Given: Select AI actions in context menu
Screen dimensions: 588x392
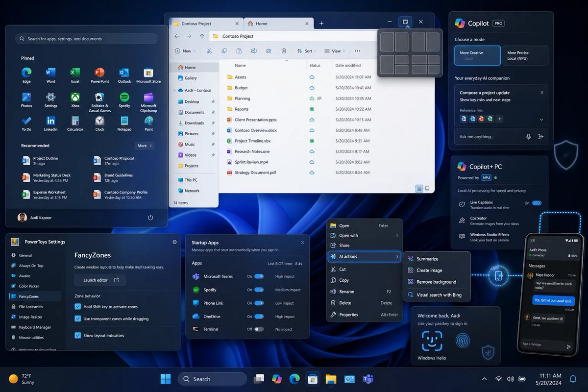Looking at the screenshot, I should coord(365,257).
